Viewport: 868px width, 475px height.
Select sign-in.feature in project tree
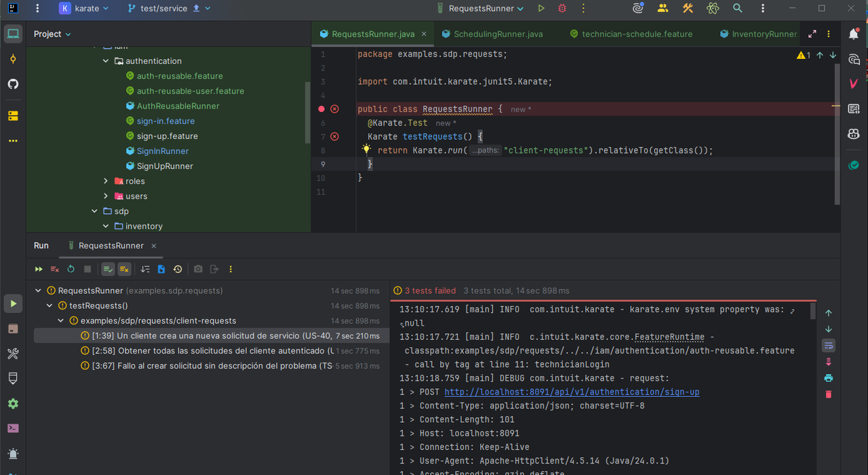click(165, 121)
